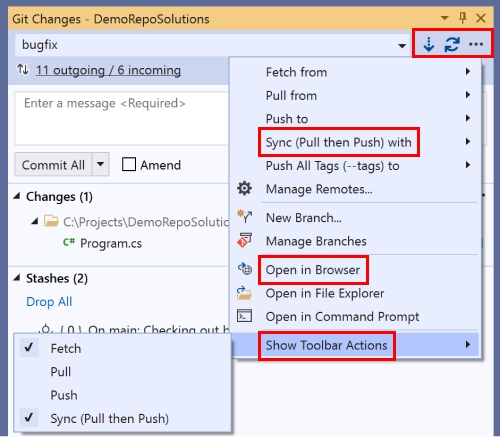500x437 pixels.
Task: Enable the Amend checkbox
Action: coord(129,164)
